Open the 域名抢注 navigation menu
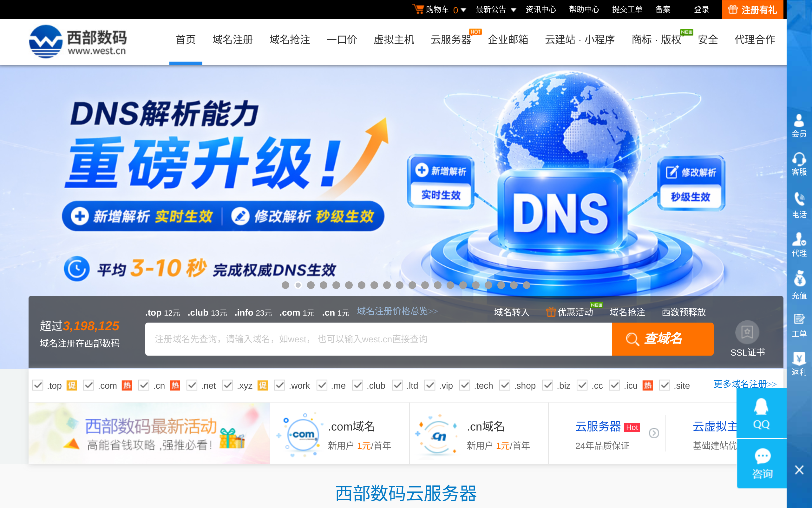 coord(290,40)
